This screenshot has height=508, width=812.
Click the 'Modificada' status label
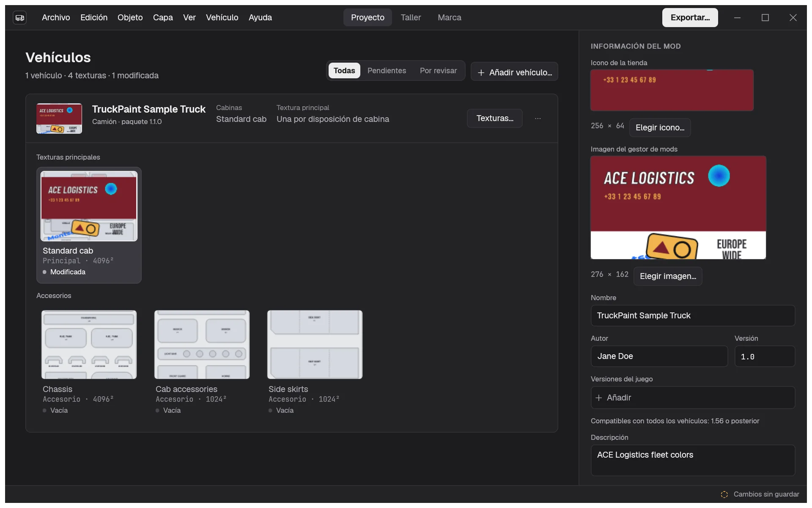pos(68,272)
